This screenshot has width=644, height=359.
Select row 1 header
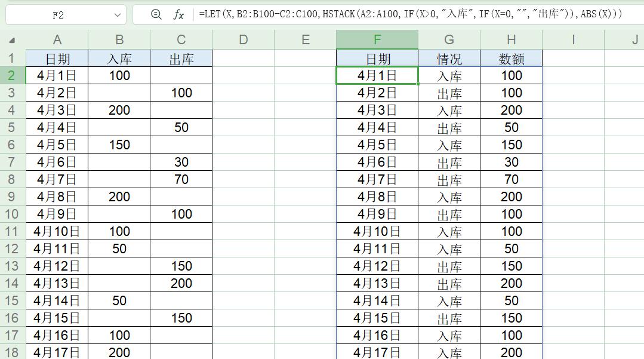pyautogui.click(x=13, y=58)
